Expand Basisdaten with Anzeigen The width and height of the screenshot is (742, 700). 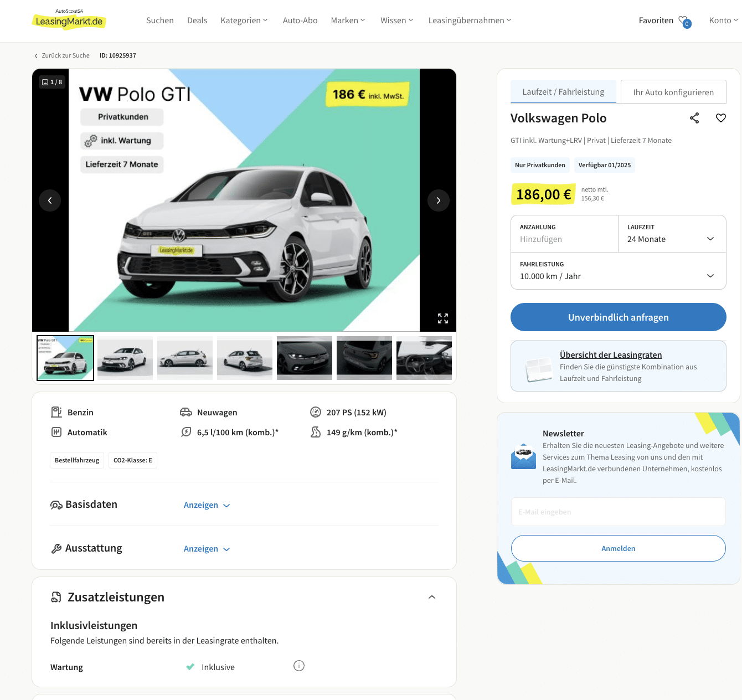tap(207, 505)
